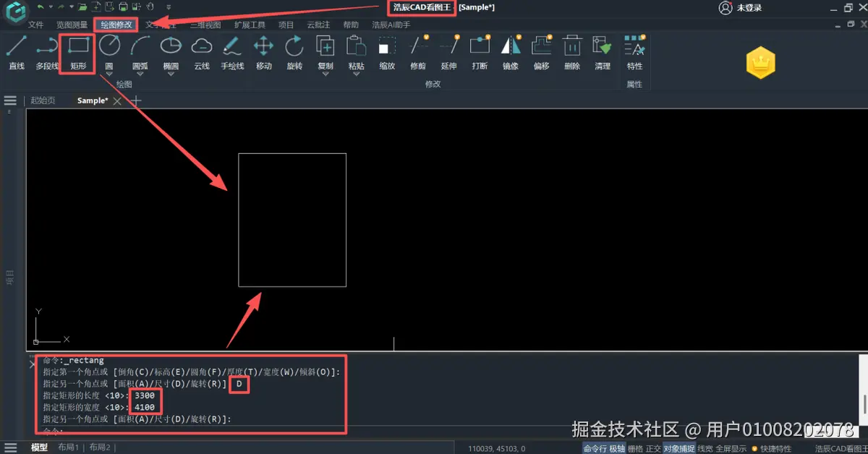The height and width of the screenshot is (454, 868).
Task: Select the 延伸 extend tool
Action: coord(448,52)
